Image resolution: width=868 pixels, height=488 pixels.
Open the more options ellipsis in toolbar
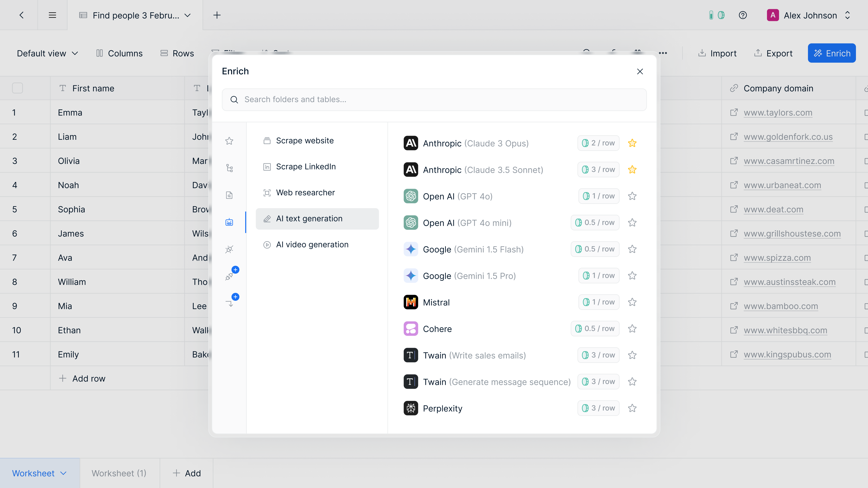(x=663, y=53)
